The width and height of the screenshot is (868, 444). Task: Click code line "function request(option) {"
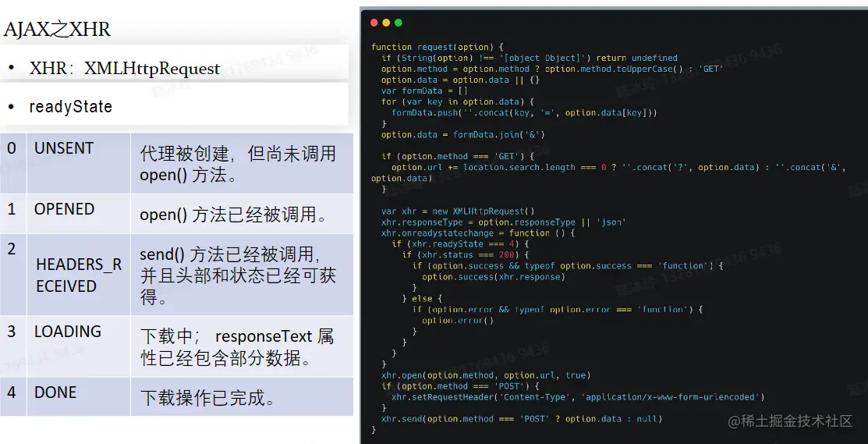point(437,47)
